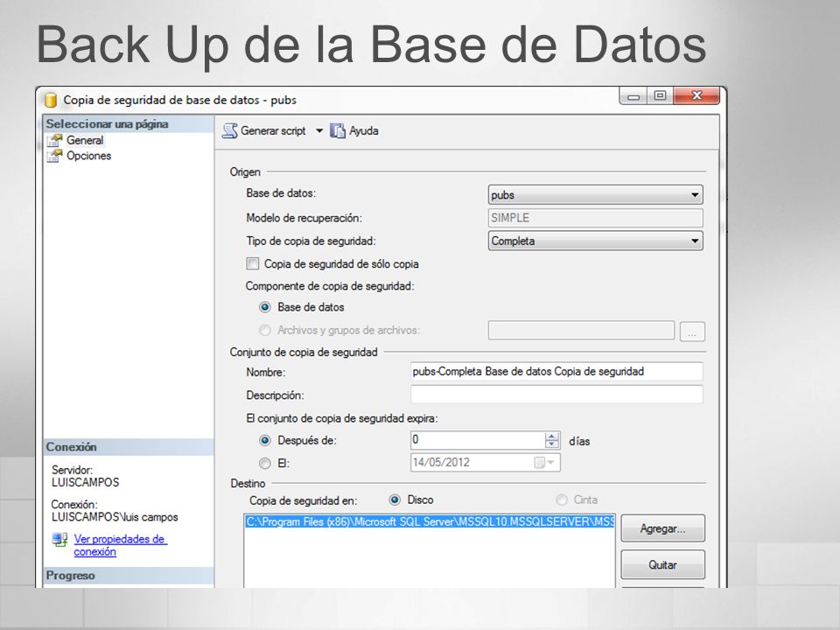
Task: Click the LUISCAMPOS\luis campos connection text
Action: tap(115, 517)
